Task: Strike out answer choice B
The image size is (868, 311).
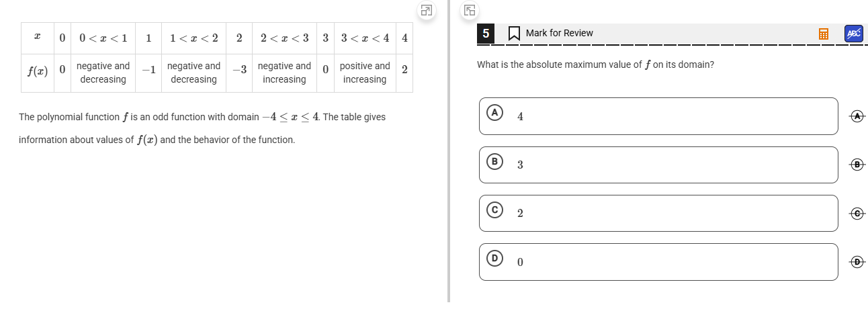Action: coord(856,165)
